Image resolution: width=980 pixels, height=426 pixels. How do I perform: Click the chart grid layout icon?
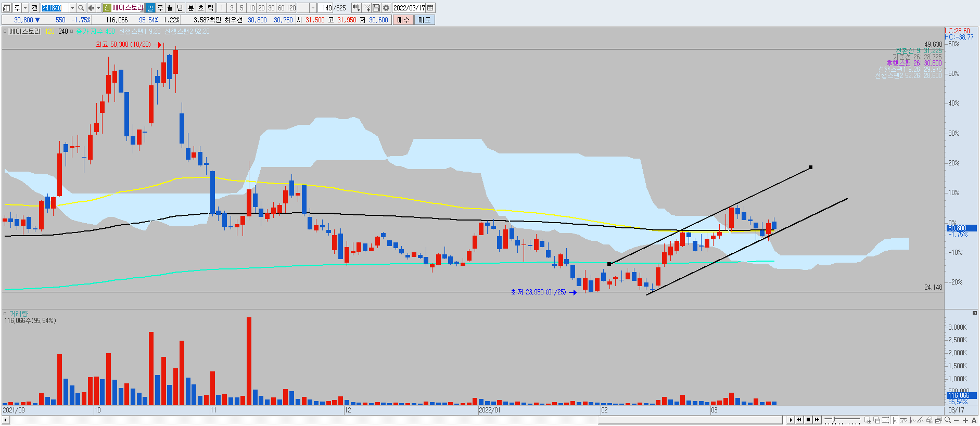click(x=868, y=420)
